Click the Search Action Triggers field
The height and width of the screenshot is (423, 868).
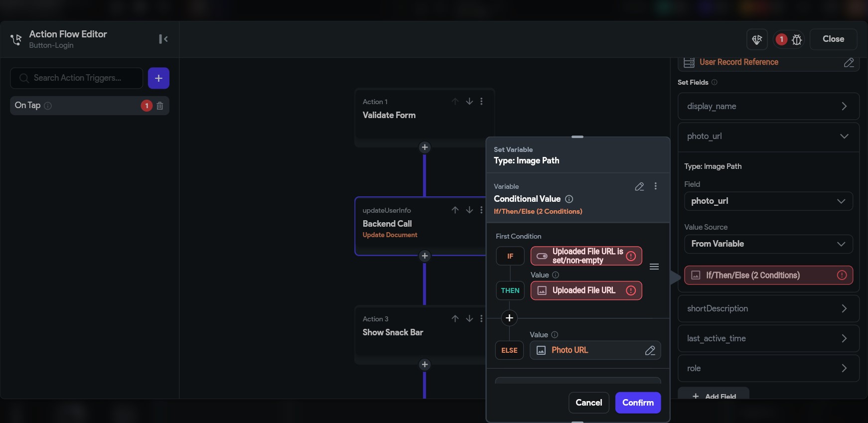click(77, 78)
